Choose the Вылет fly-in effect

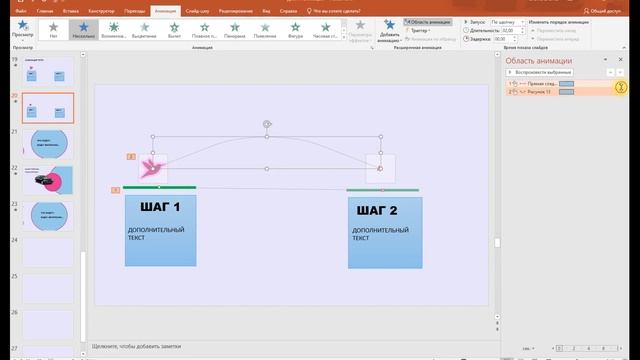pos(174,30)
